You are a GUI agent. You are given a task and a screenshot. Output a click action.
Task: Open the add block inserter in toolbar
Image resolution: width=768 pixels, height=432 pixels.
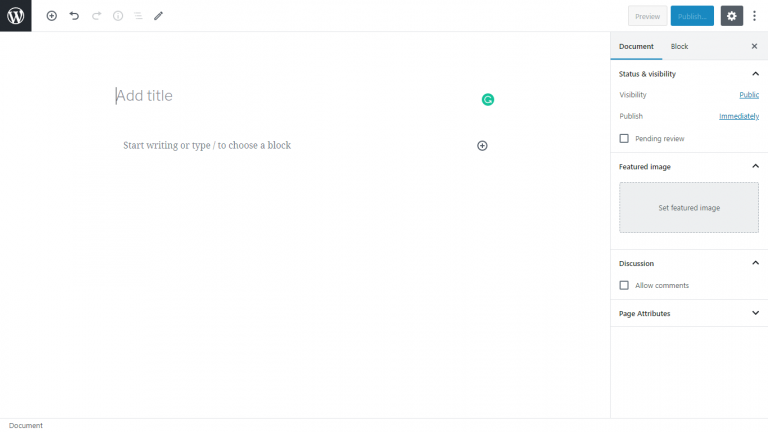pyautogui.click(x=51, y=16)
